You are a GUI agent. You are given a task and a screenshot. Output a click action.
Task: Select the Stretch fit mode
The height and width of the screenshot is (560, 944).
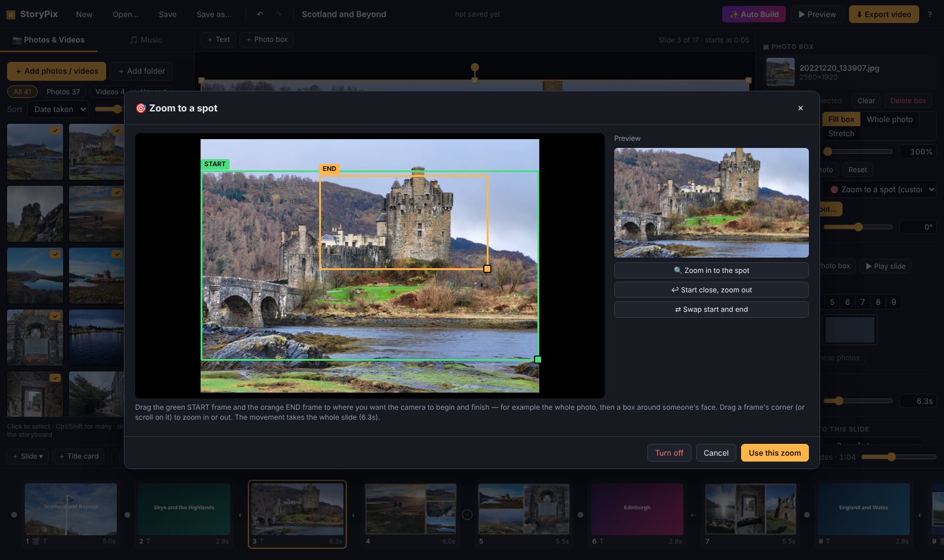841,133
